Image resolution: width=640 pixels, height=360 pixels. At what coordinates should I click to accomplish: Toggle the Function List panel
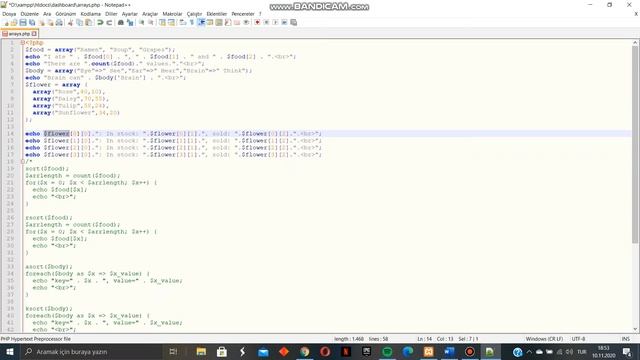pyautogui.click(x=228, y=22)
